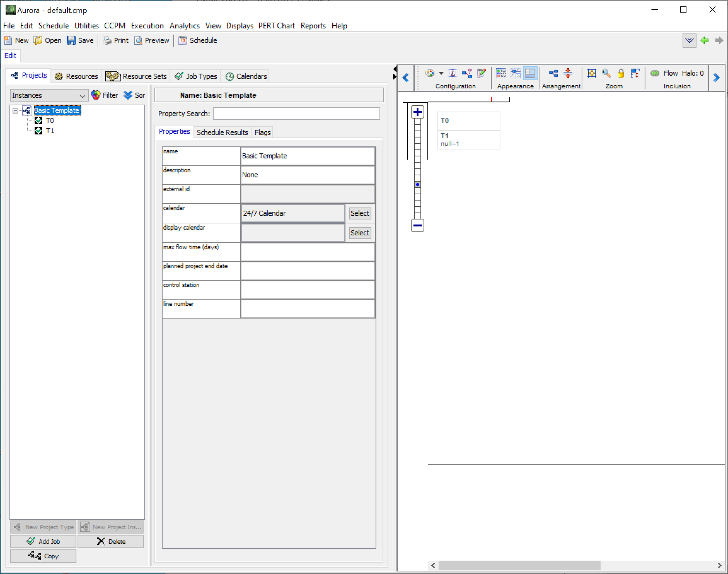Click the color palette configuration icon
The height and width of the screenshot is (574, 728).
point(430,73)
